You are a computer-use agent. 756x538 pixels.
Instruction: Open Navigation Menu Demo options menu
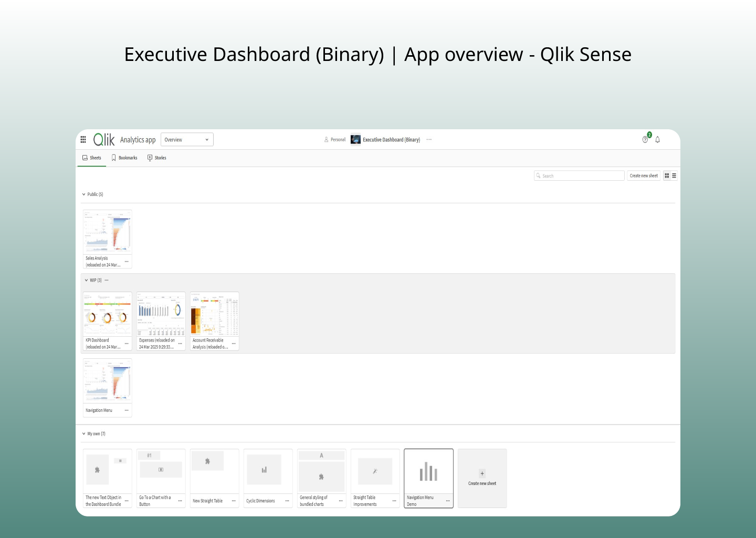(x=448, y=501)
